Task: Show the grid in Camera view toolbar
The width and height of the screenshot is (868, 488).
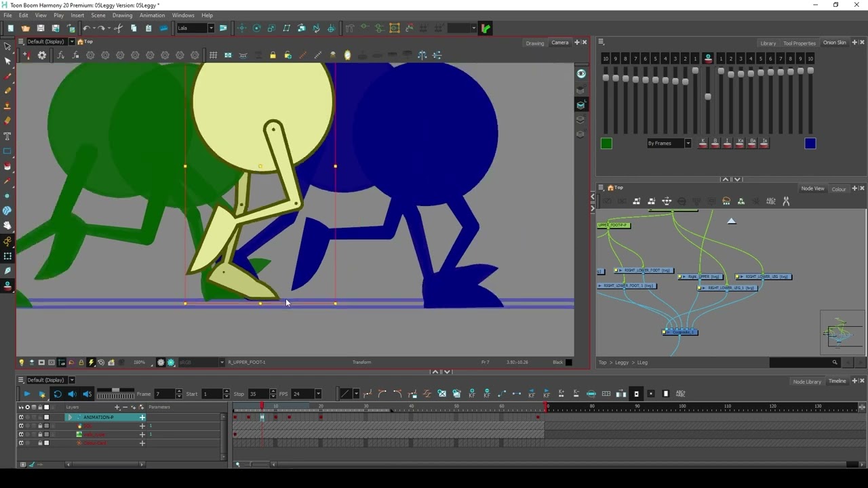Action: pyautogui.click(x=213, y=55)
